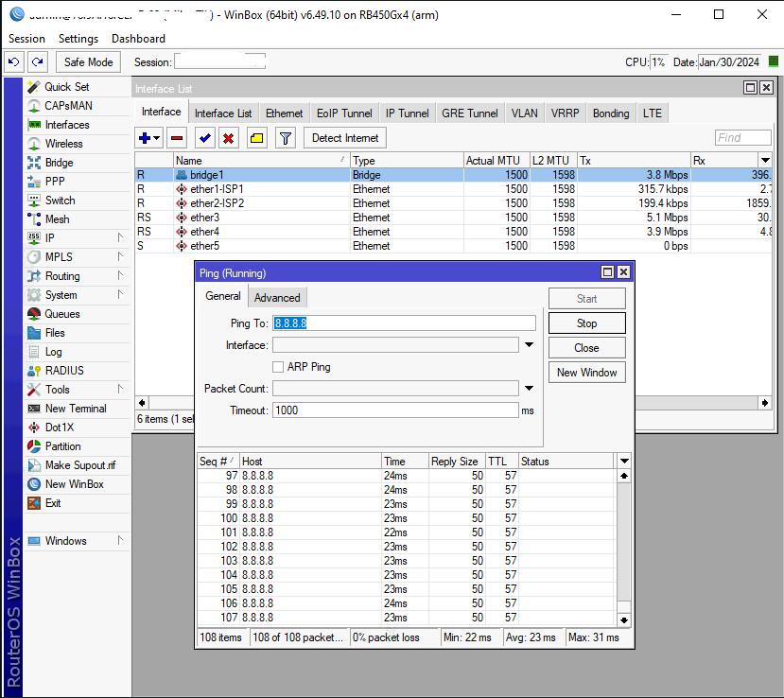
Task: Open Queues in the sidebar
Action: [62, 314]
